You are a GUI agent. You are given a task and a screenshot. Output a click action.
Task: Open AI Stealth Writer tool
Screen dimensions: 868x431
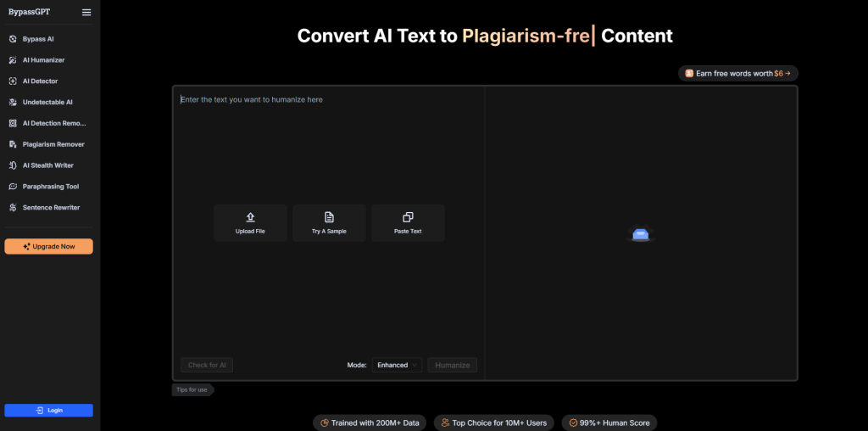click(x=50, y=165)
